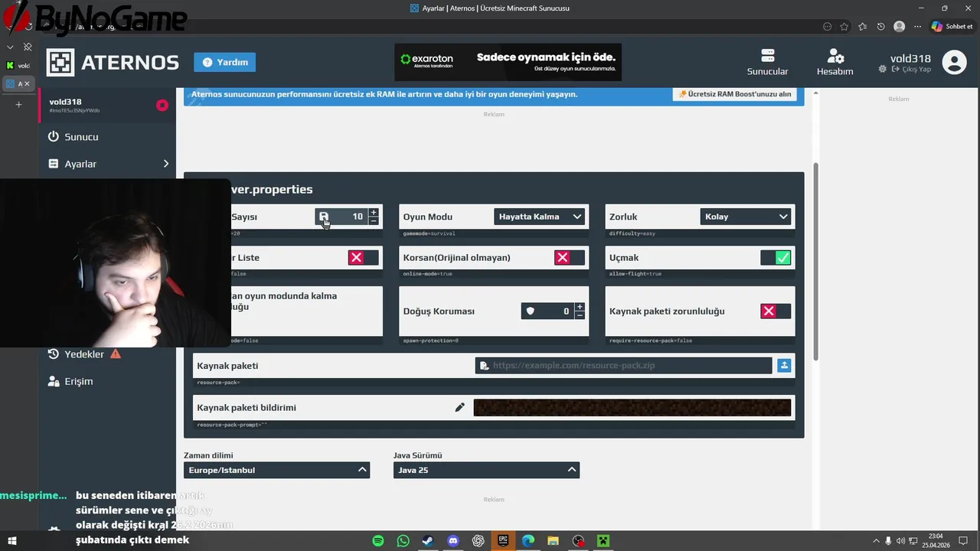Screen dimensions: 980x551
Task: Decrease the player count value
Action: coord(374,221)
